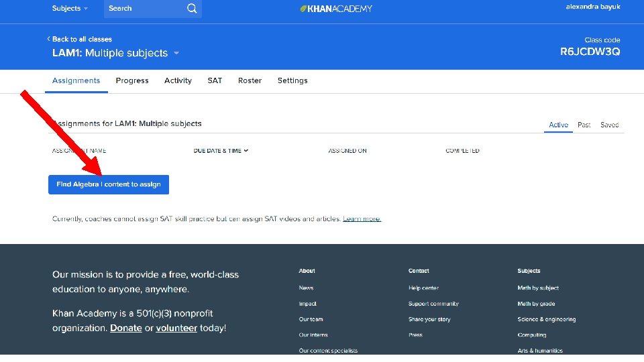Browse Science & engineering link
The width and height of the screenshot is (644, 362).
[x=547, y=319]
